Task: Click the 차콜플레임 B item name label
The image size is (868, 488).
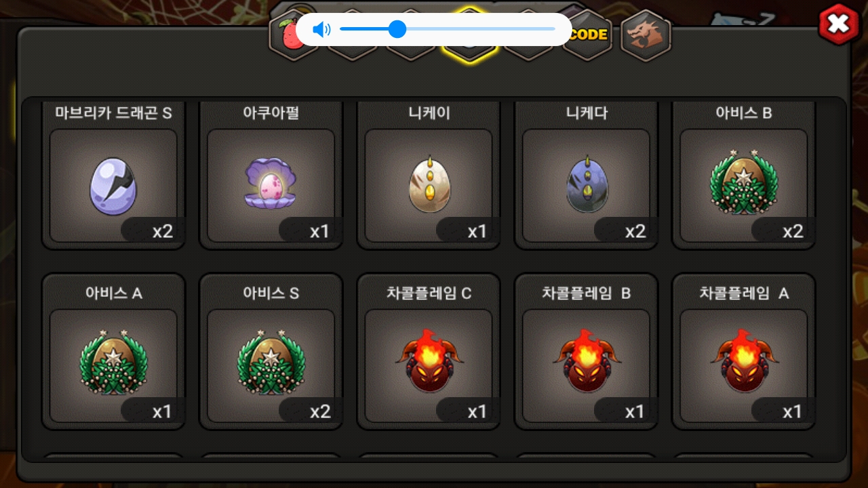Action: (x=586, y=293)
